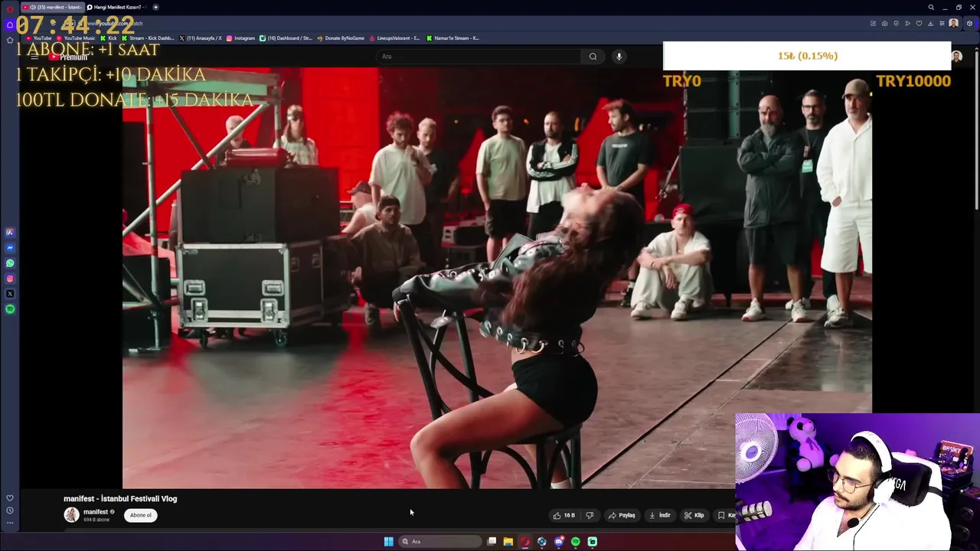Click the sidebar heart (pinboards) icon

[10, 498]
